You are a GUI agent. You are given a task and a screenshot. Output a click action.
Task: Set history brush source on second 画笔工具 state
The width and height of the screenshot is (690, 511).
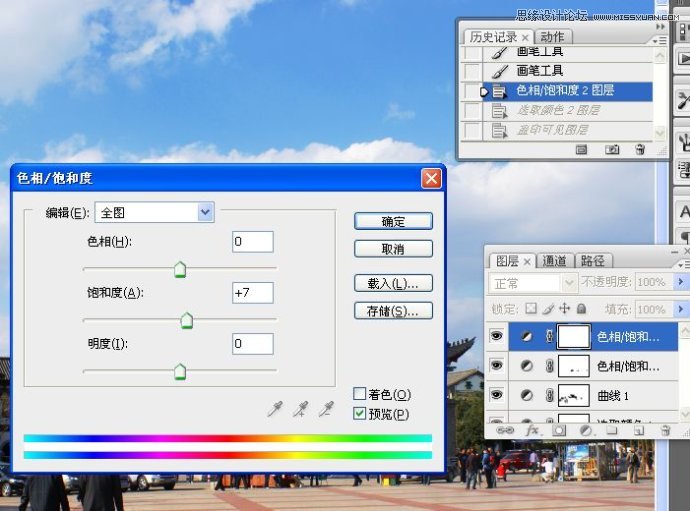point(472,71)
